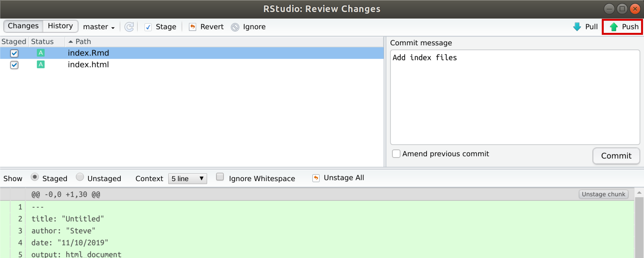Open the Context 5 line dropdown
This screenshot has height=258, width=644.
click(188, 179)
